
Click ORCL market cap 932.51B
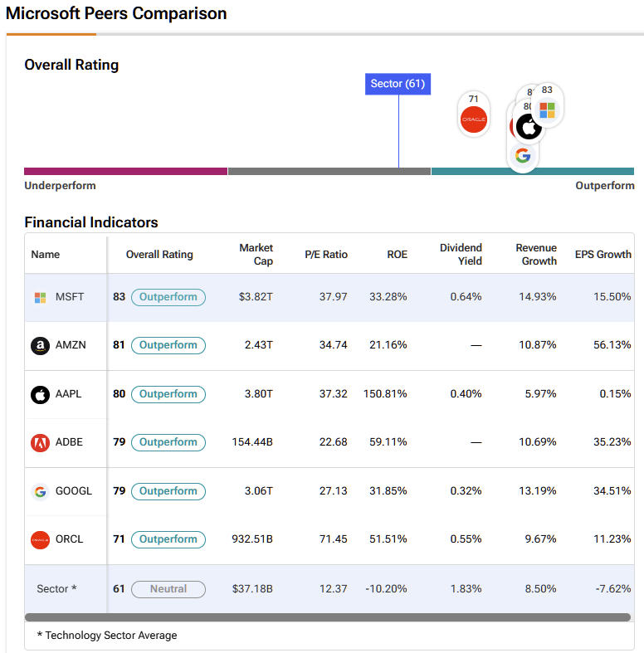pos(252,538)
